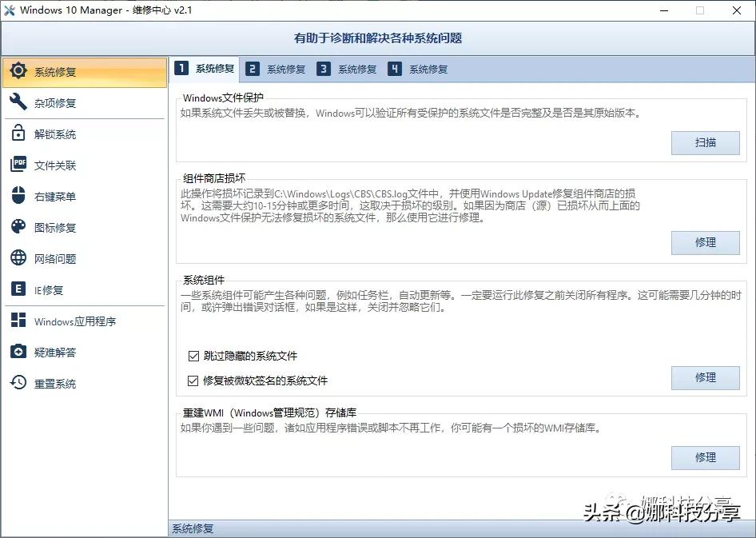Switch to the third 系统修复 tab label

[x=357, y=70]
